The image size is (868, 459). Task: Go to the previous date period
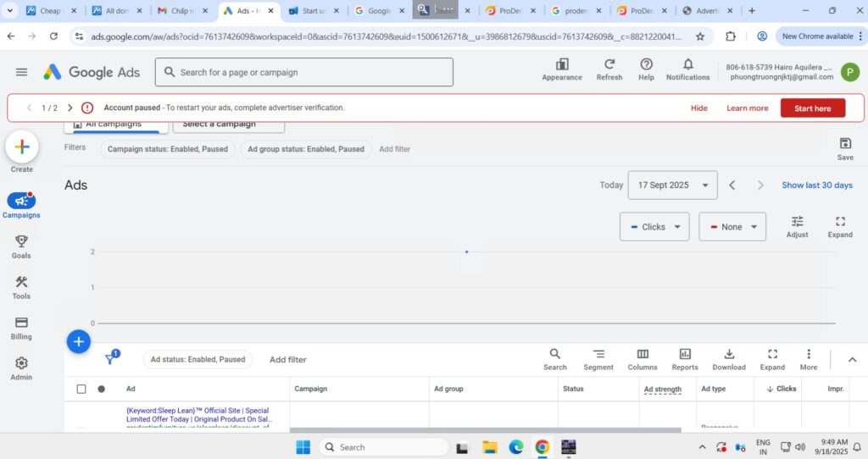point(732,185)
